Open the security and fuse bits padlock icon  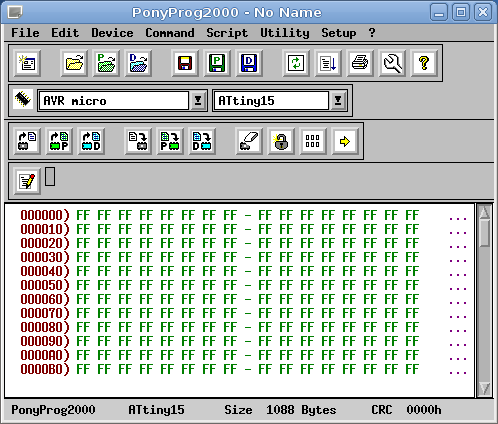point(281,141)
